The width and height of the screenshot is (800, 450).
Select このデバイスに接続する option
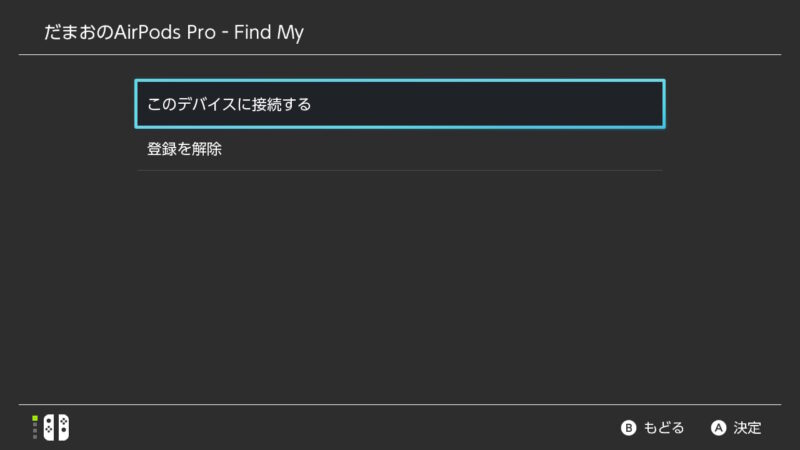[400, 104]
